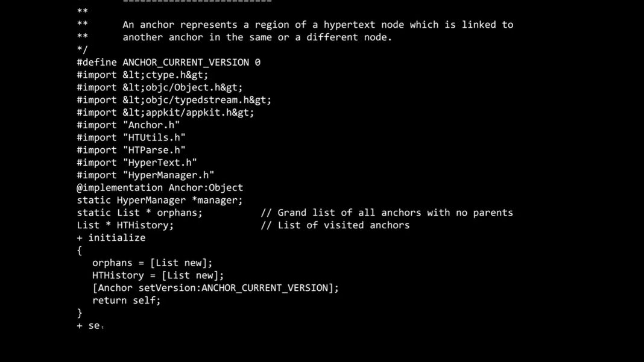Viewport: 644px width, 362px height.
Task: Click the appkit/appkit.h import line
Action: click(165, 113)
